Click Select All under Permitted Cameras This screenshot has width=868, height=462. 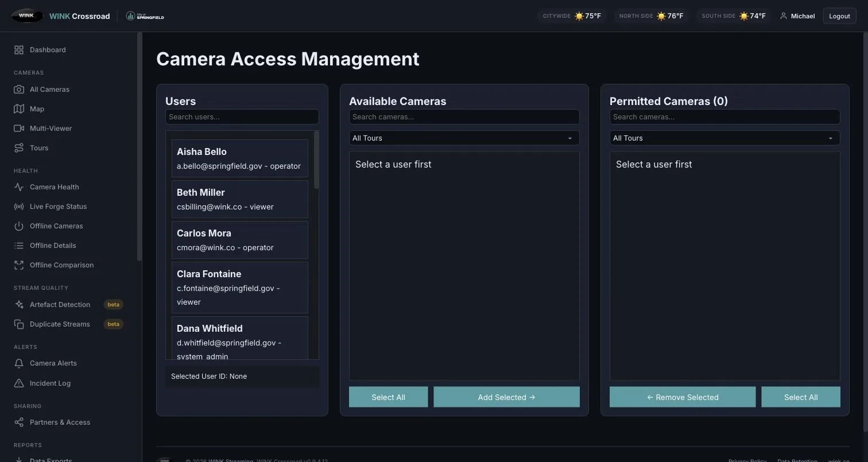point(801,397)
